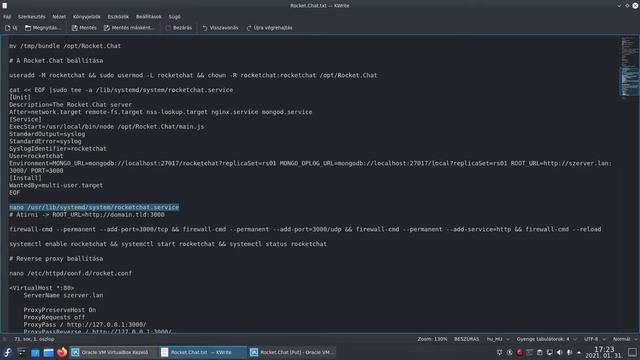
Task: Click the highlighted nano rocketchat.service line
Action: (x=94, y=207)
